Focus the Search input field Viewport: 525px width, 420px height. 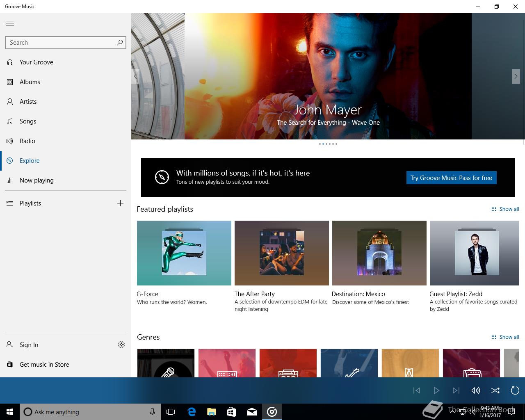point(66,43)
